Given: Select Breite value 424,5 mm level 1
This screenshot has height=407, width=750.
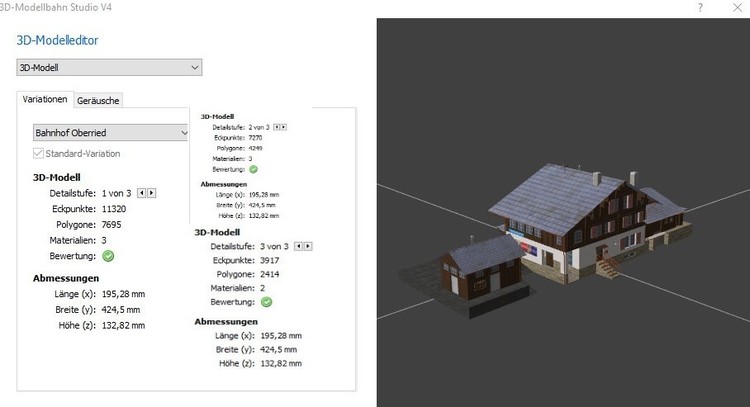Looking at the screenshot, I should 121,310.
